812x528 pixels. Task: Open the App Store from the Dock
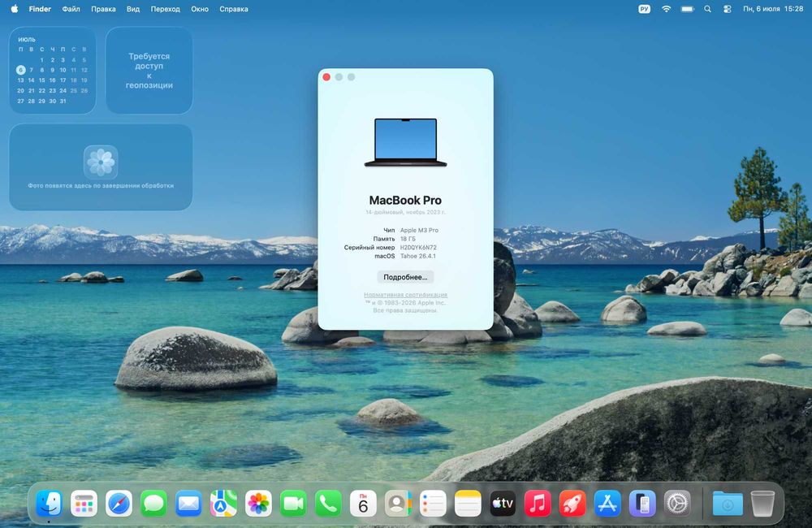coord(607,503)
